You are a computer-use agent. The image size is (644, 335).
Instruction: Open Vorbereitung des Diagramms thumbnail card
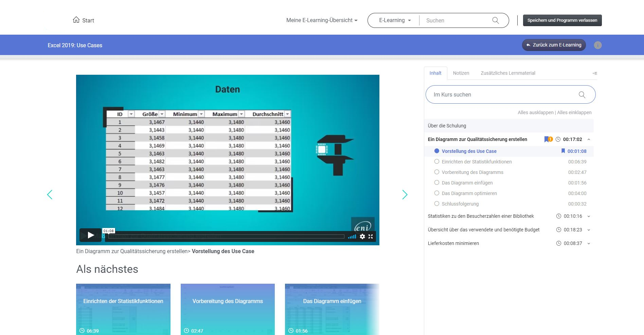tap(228, 309)
